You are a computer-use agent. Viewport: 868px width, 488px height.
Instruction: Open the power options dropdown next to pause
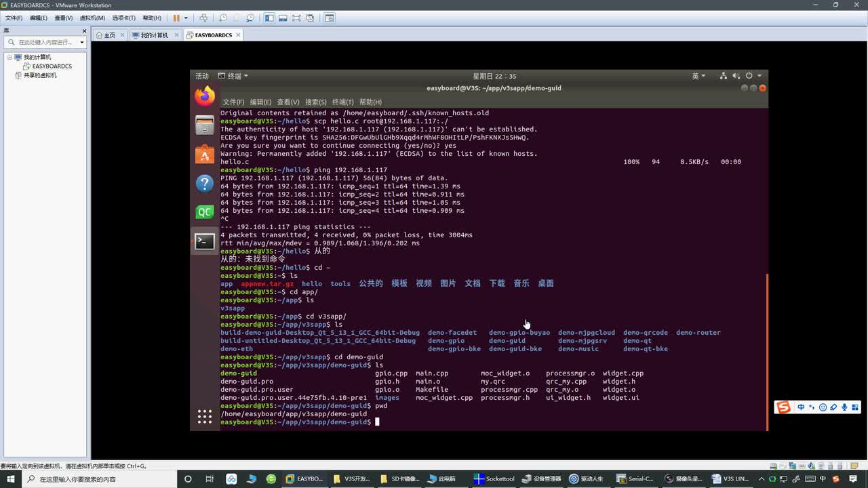pos(186,18)
